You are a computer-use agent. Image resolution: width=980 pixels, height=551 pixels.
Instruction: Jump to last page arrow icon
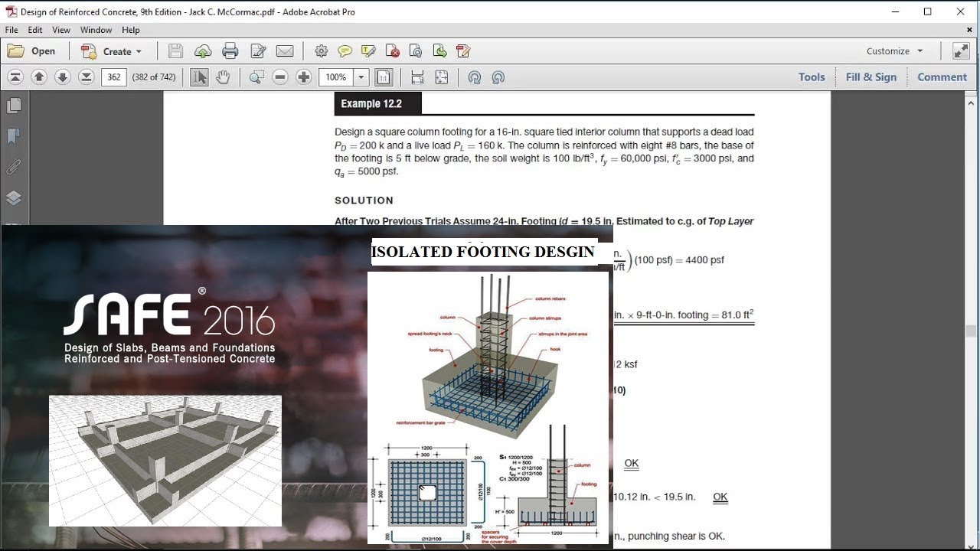tap(87, 77)
